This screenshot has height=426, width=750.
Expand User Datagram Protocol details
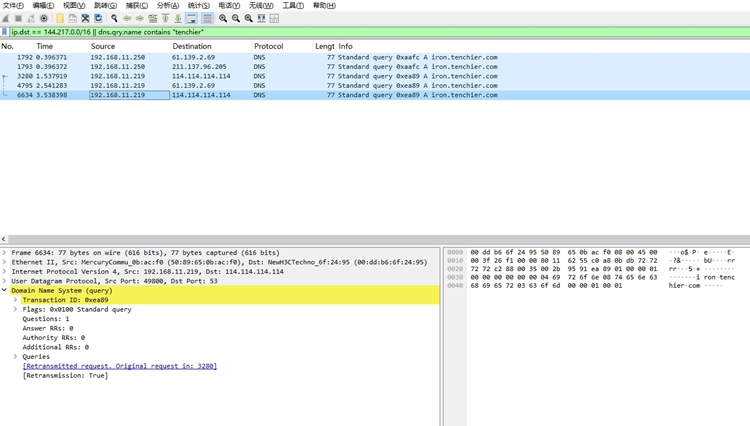pos(4,281)
